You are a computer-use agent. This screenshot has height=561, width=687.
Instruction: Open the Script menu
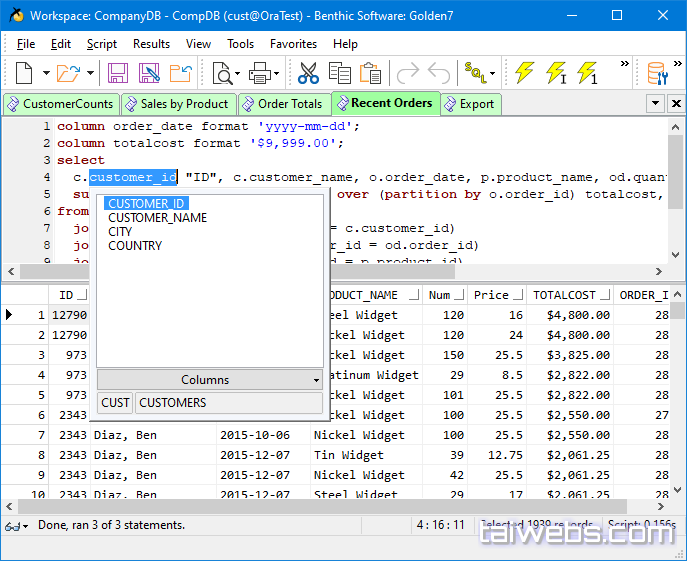point(101,44)
